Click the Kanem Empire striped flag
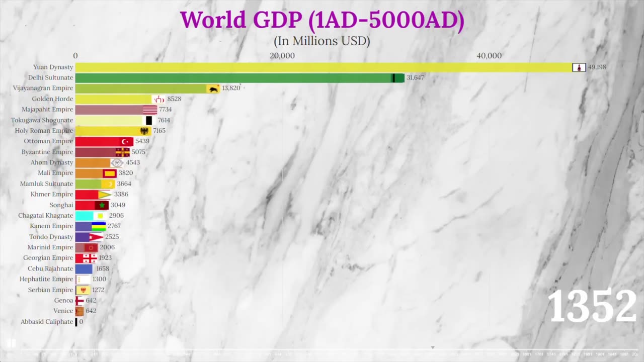 (x=99, y=226)
